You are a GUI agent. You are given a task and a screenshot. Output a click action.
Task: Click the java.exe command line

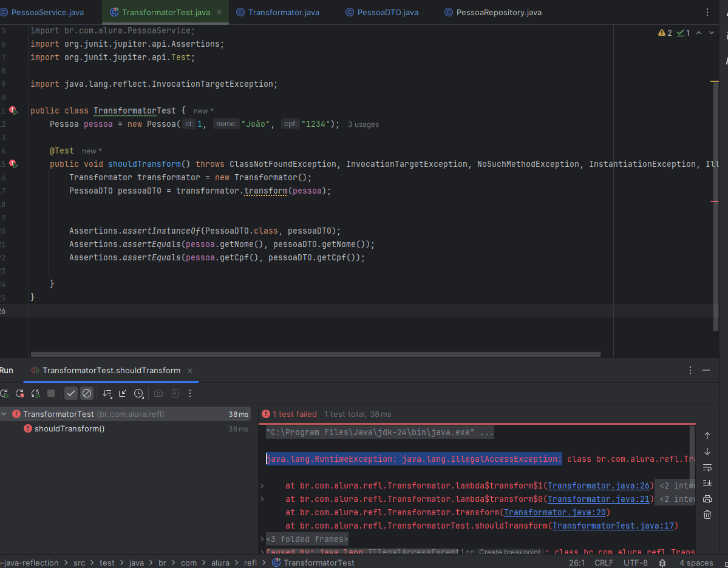pos(379,433)
